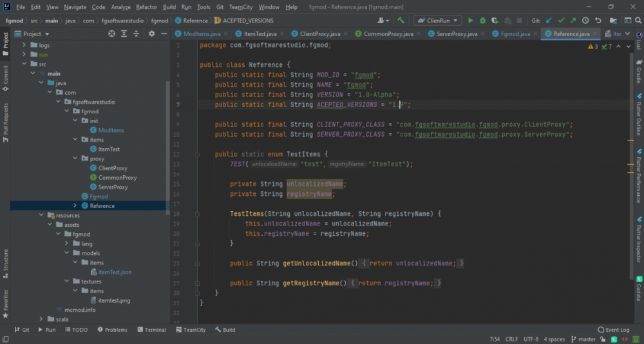Viewport: 644px width, 344px height.
Task: Select opened file locate target icon
Action: (111, 33)
